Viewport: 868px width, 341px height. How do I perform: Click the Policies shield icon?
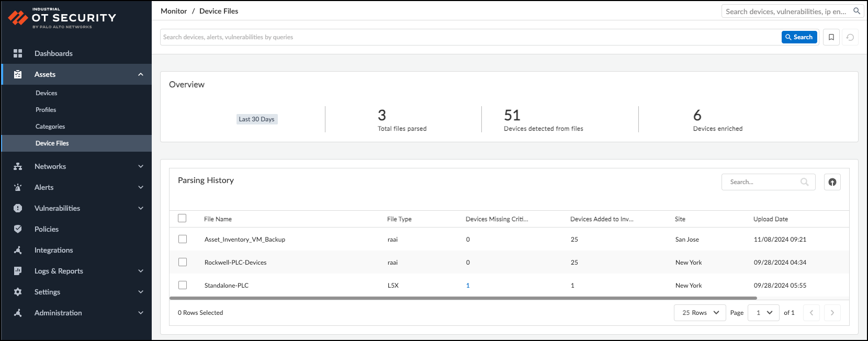tap(18, 229)
